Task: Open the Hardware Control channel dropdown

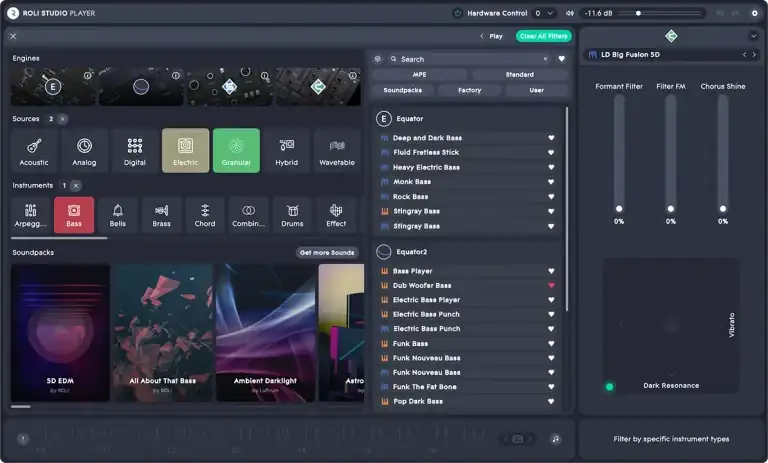Action: pos(544,13)
